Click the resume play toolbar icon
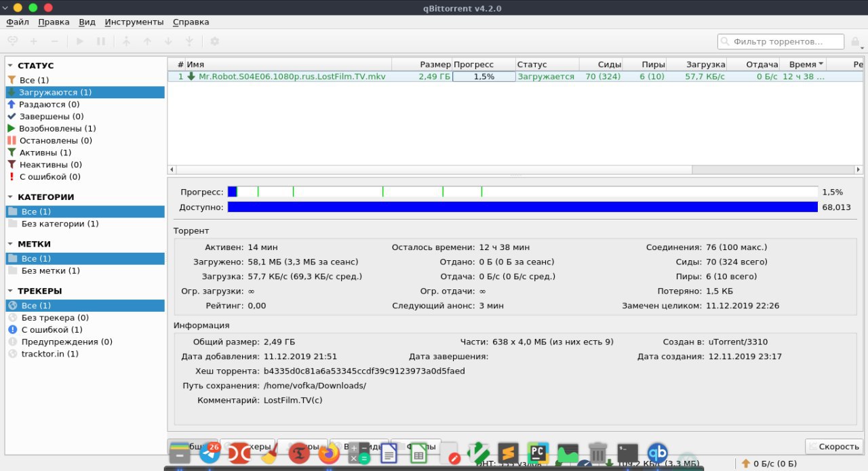This screenshot has width=868, height=471. click(80, 41)
